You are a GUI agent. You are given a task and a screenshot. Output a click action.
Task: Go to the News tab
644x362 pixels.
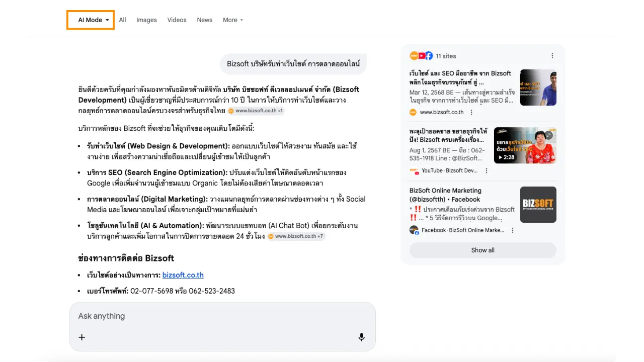pos(204,20)
